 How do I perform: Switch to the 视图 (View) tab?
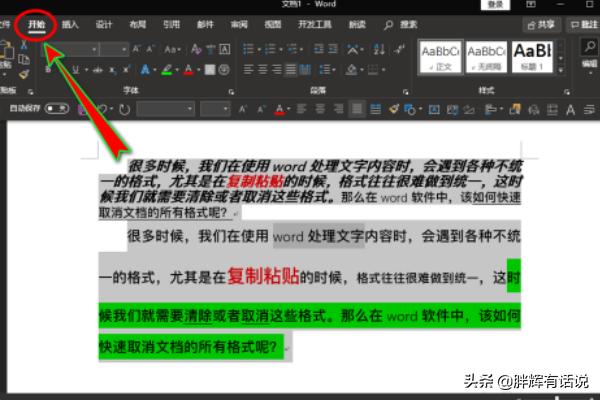[273, 25]
